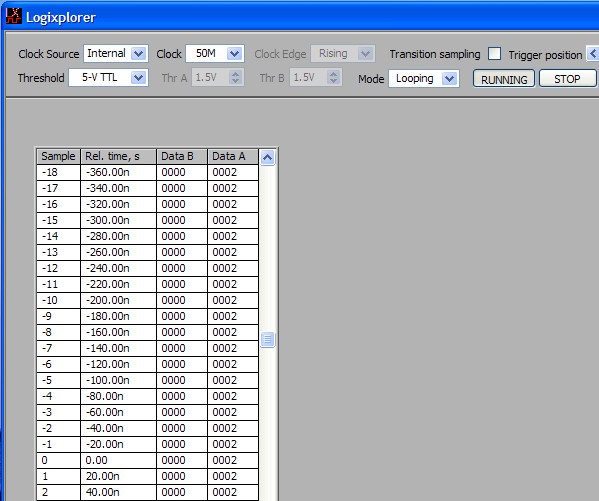Select the sample 2 cell
The image size is (599, 501).
(58, 493)
